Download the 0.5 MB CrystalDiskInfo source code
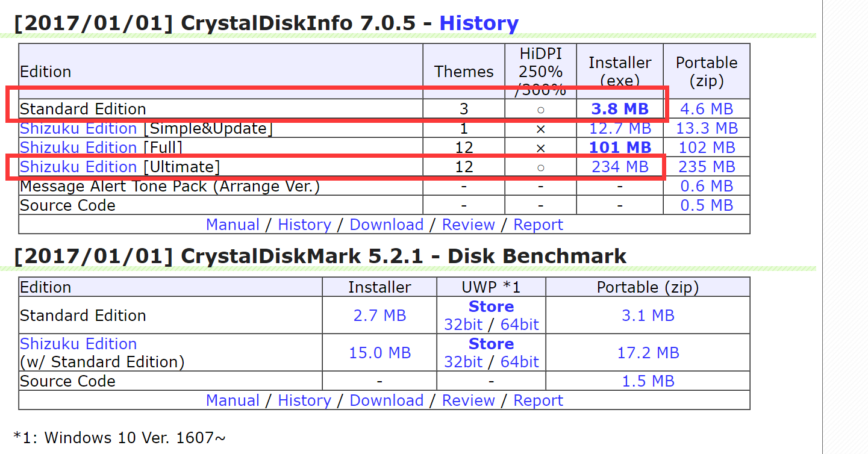Screen dimensions: 868x454 707,205
